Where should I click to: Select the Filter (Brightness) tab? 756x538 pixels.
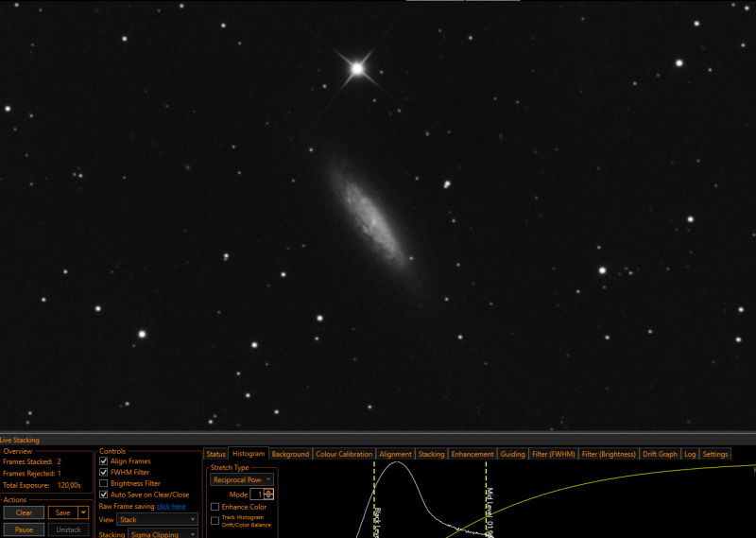(609, 454)
